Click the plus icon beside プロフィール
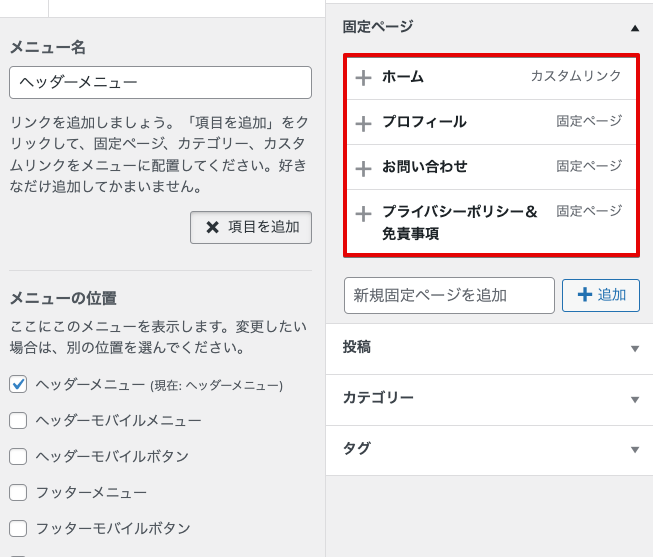The width and height of the screenshot is (653, 557). [x=363, y=123]
